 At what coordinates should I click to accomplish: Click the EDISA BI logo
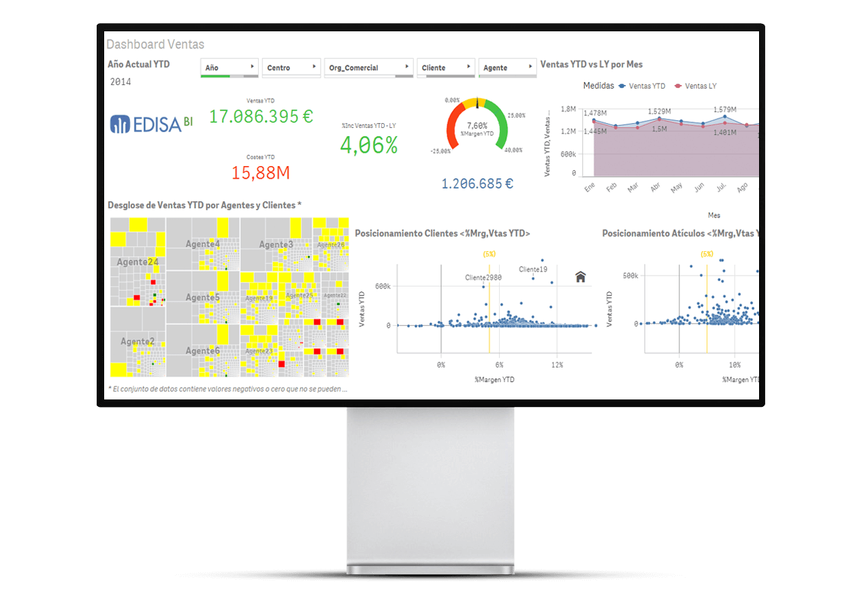151,123
